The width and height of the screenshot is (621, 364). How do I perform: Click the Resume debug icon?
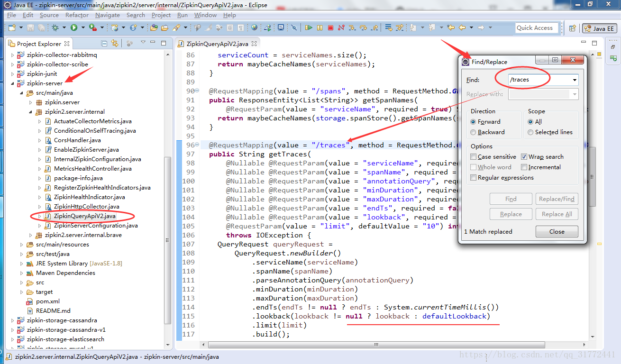tap(309, 27)
